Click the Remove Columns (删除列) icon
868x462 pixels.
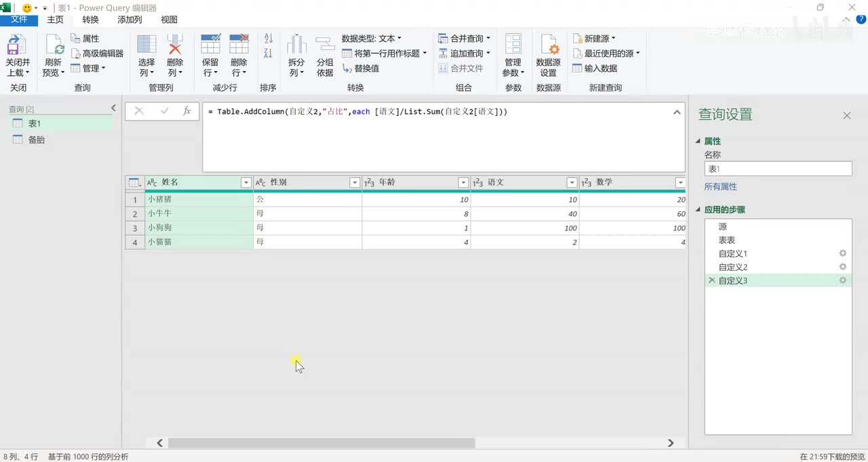click(175, 44)
